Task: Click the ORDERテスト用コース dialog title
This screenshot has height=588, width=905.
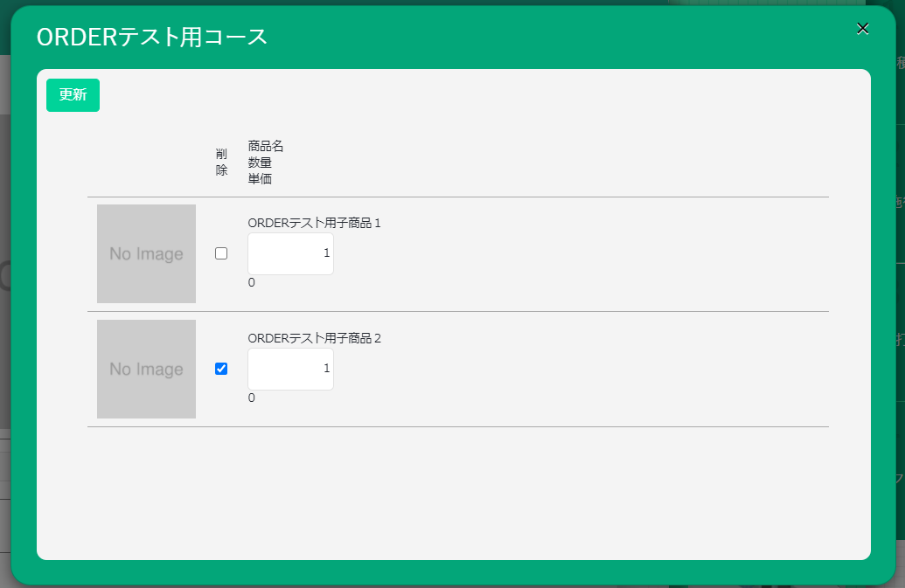Action: point(151,37)
